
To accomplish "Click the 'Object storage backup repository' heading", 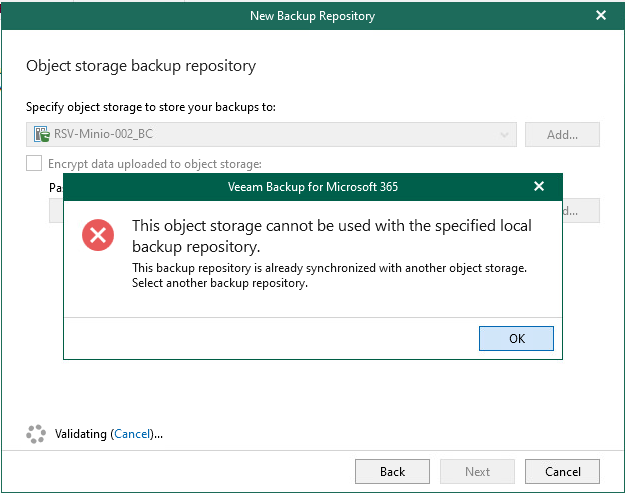I will 141,66.
